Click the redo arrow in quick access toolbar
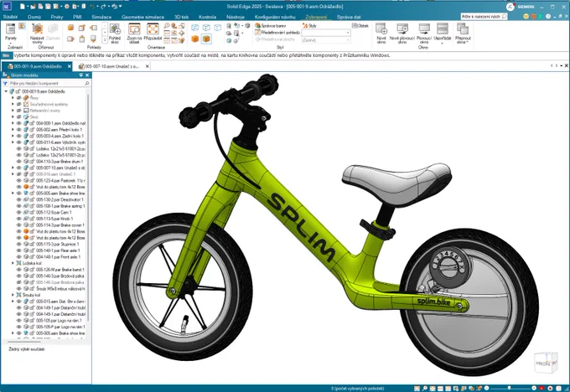This screenshot has height=392, width=570. (103, 6)
